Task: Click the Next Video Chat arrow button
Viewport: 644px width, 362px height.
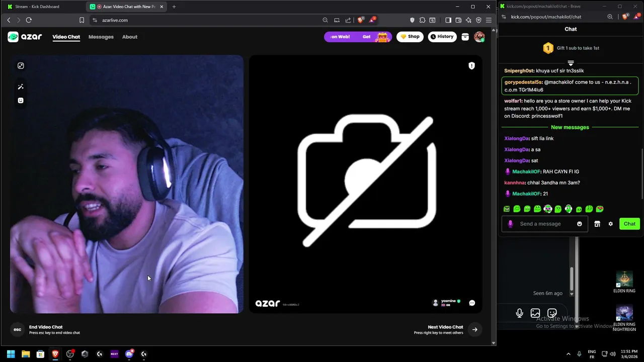Action: coord(474,330)
